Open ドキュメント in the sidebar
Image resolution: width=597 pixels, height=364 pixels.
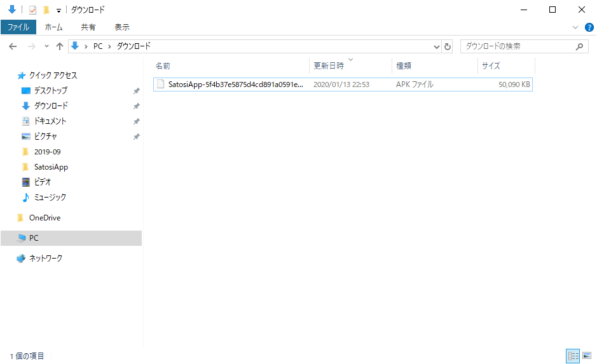point(50,121)
